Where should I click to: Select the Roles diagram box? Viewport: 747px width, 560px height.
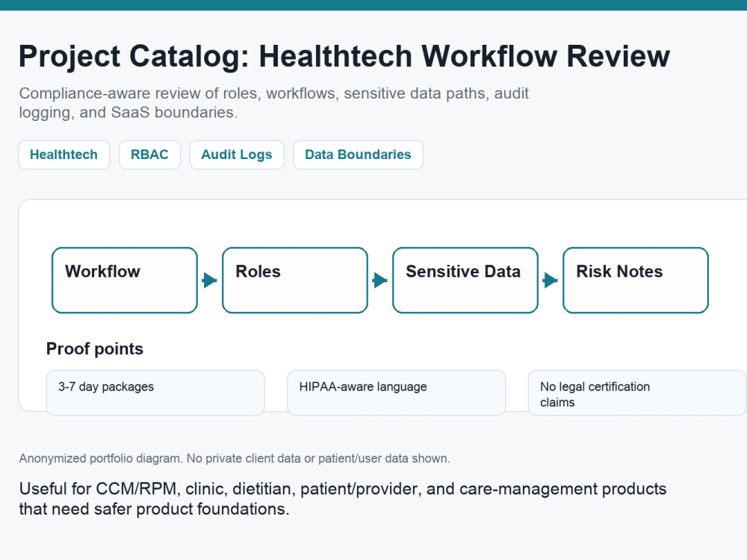click(x=295, y=280)
